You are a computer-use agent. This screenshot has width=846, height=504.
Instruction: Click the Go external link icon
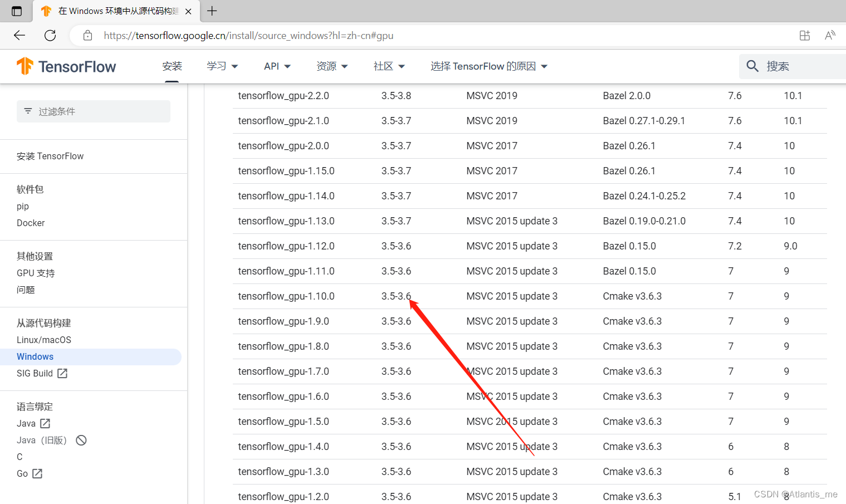[x=37, y=473]
